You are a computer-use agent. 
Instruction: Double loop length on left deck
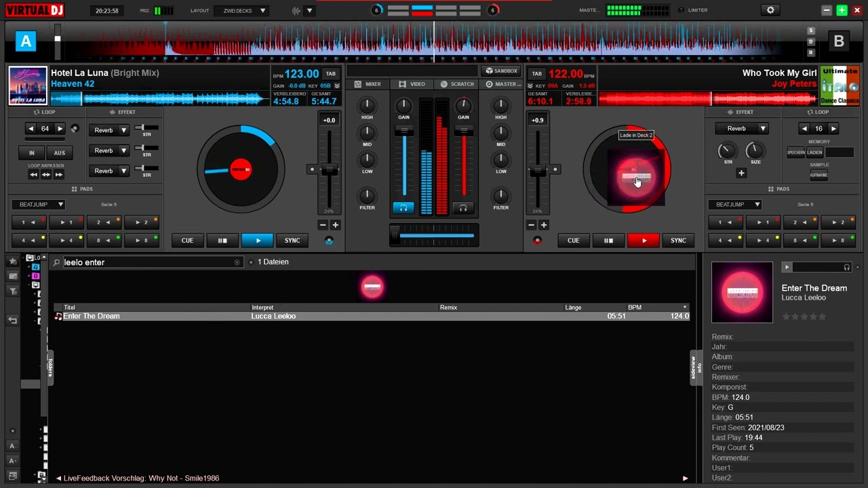click(x=60, y=129)
